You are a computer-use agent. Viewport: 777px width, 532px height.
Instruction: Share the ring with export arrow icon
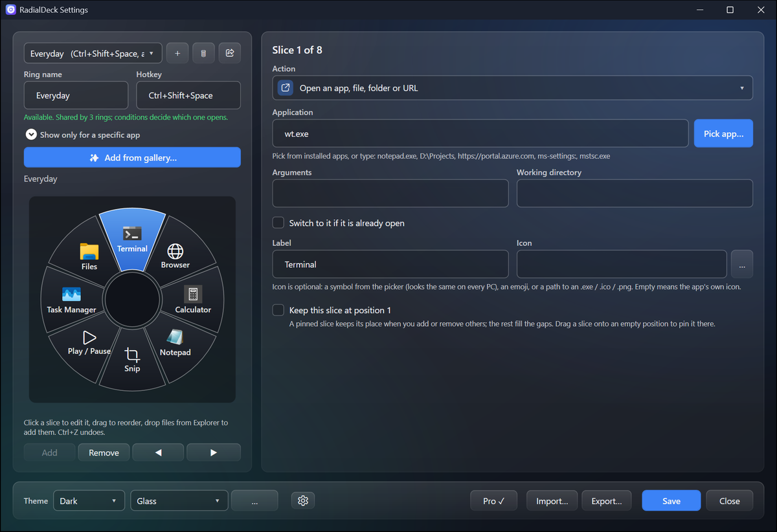(229, 54)
